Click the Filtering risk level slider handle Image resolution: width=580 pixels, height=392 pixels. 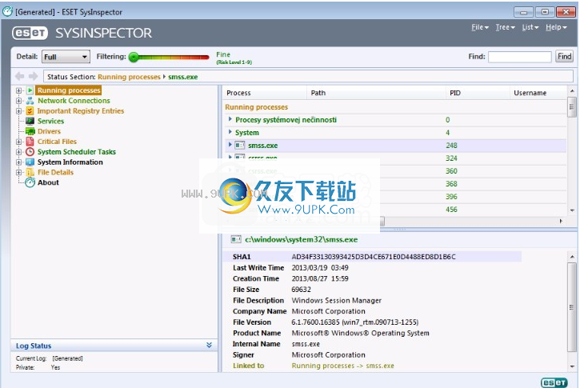(x=134, y=57)
